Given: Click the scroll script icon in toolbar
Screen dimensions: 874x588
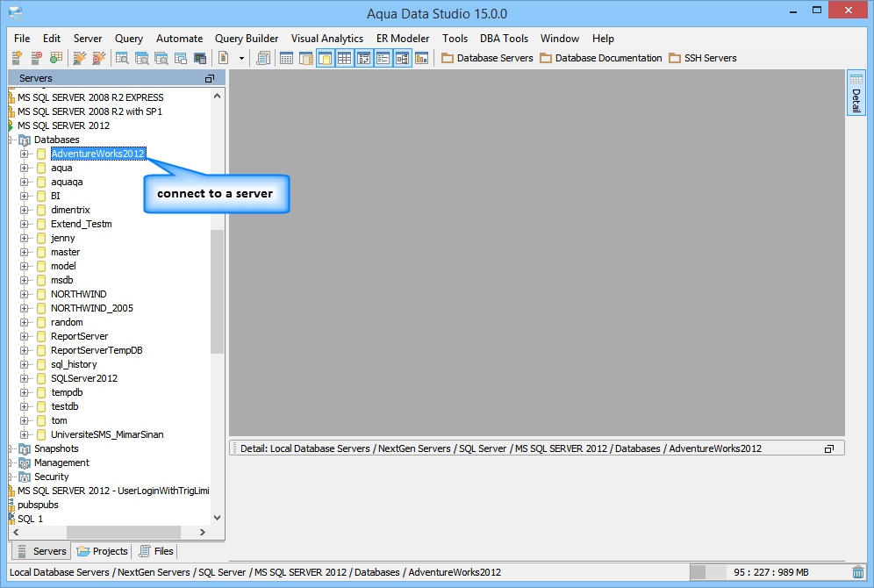Looking at the screenshot, I should pos(263,58).
